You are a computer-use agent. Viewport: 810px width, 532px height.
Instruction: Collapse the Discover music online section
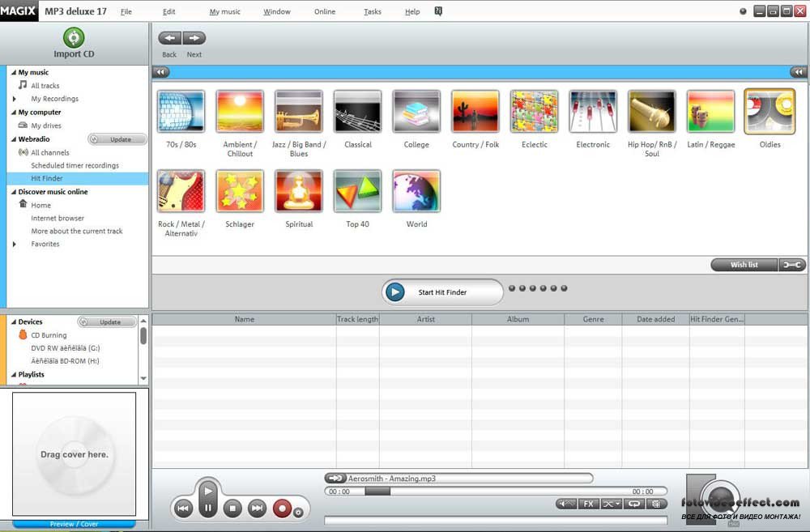coord(14,192)
